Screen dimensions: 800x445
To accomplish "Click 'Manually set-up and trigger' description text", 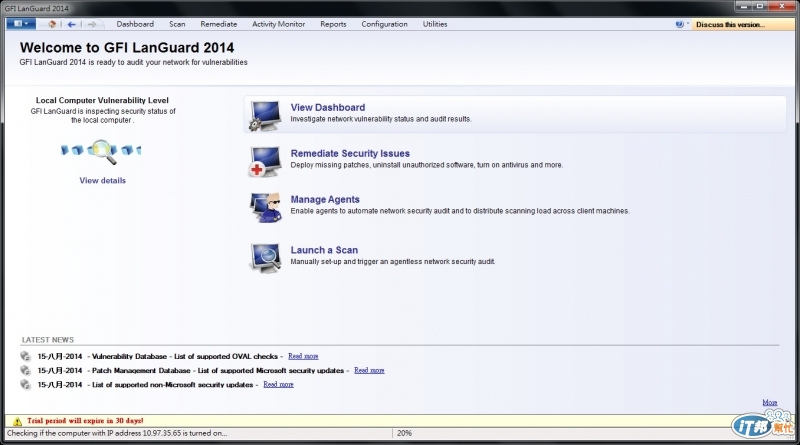I will [x=392, y=261].
